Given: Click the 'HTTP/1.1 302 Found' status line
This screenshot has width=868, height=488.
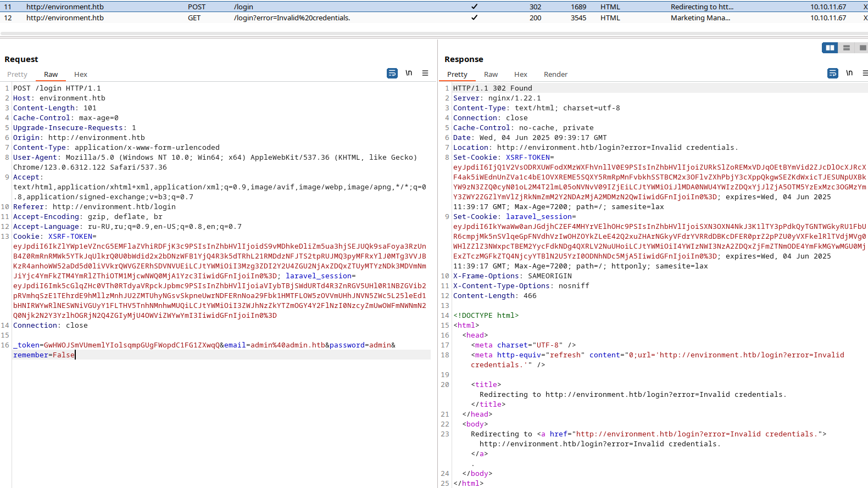Looking at the screenshot, I should click(493, 88).
